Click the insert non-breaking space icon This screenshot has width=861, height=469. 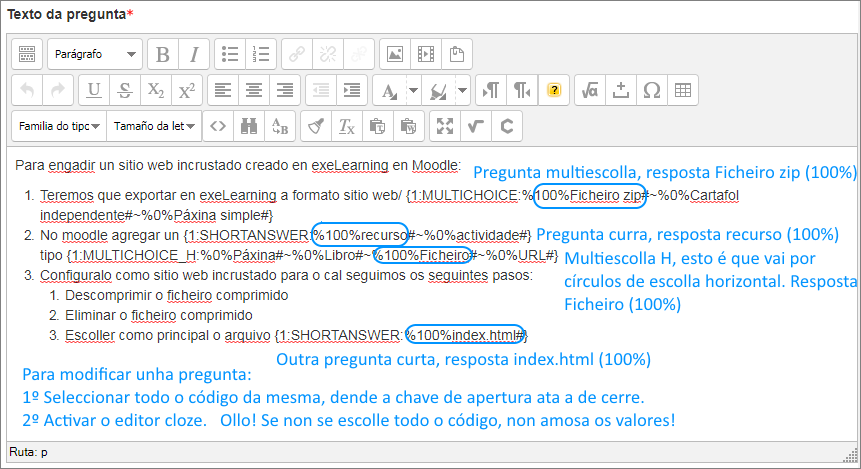coord(620,90)
